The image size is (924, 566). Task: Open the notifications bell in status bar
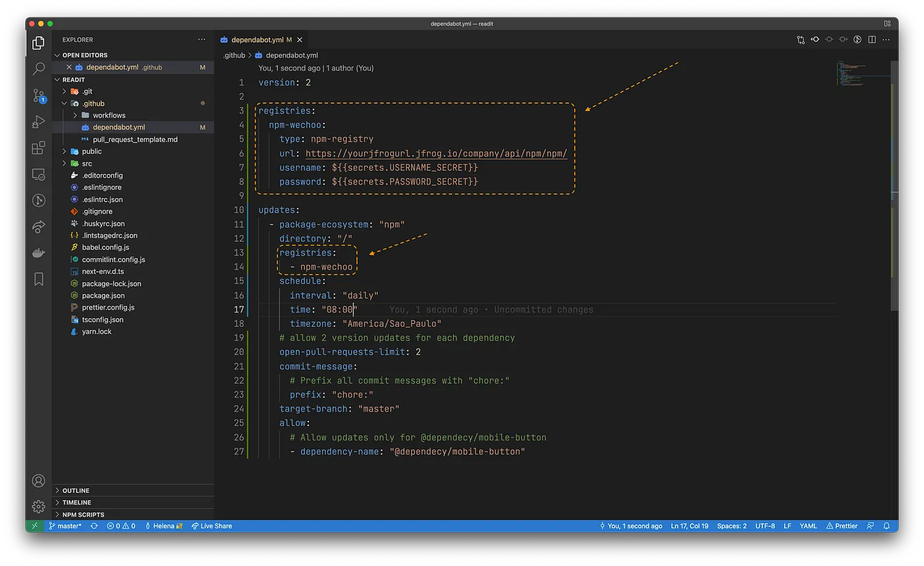(887, 526)
